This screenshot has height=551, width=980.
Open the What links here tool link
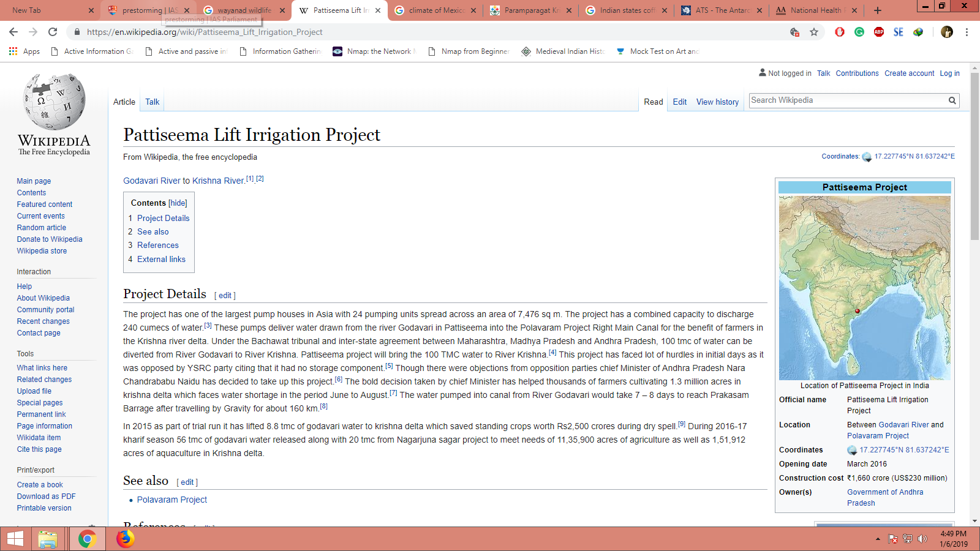pyautogui.click(x=42, y=368)
